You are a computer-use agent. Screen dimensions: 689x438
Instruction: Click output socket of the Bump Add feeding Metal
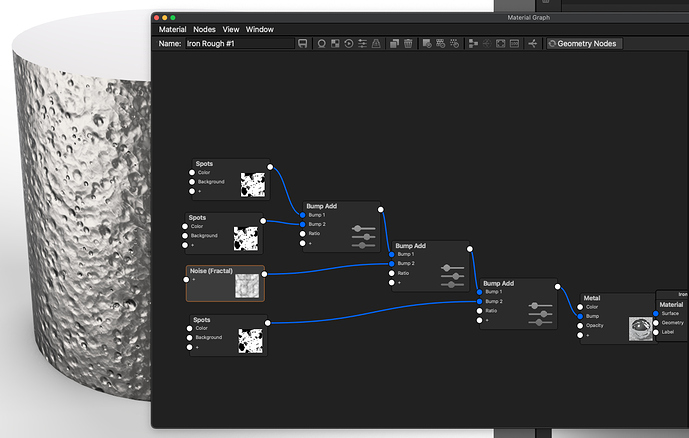click(558, 287)
